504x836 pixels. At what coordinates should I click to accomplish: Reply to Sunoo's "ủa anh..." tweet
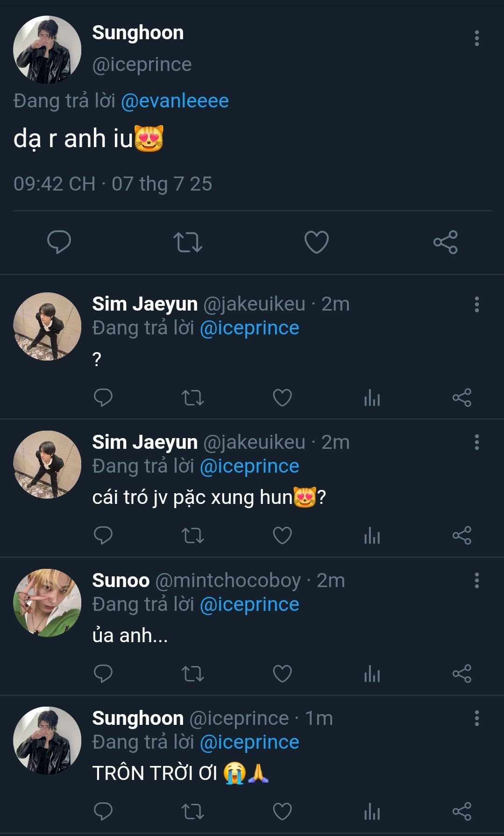coord(103,674)
